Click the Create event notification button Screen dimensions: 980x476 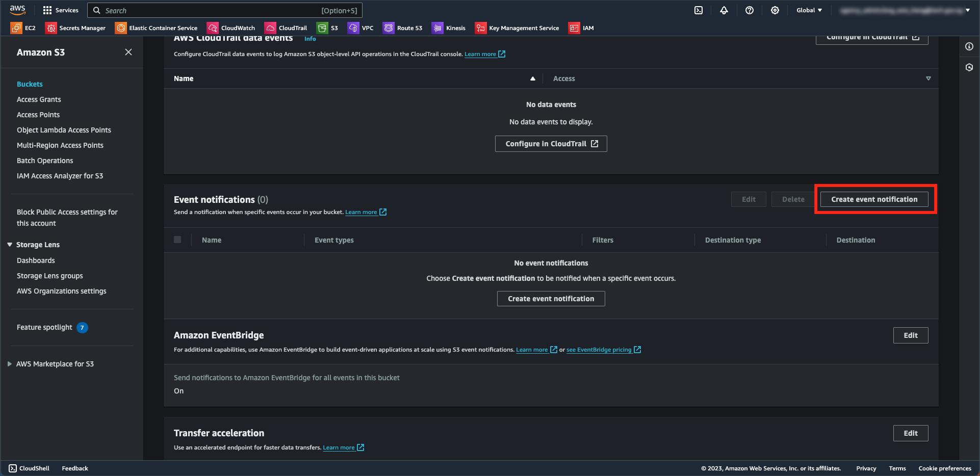874,199
